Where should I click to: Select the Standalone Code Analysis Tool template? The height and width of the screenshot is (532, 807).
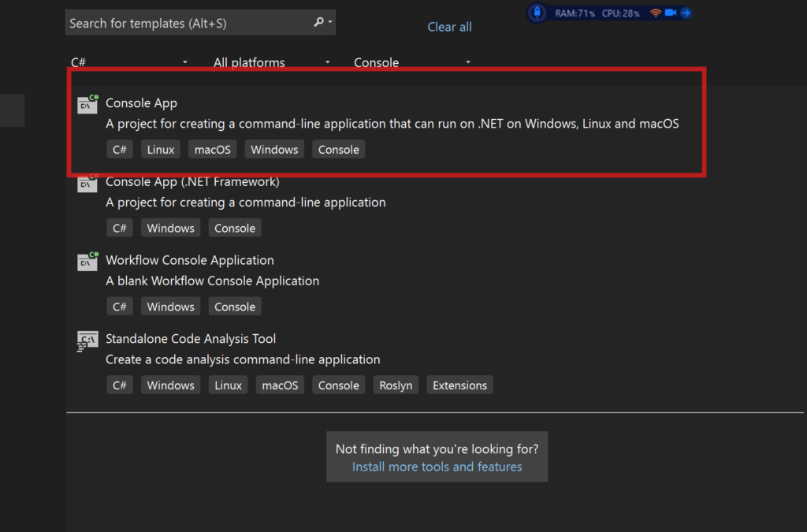191,339
